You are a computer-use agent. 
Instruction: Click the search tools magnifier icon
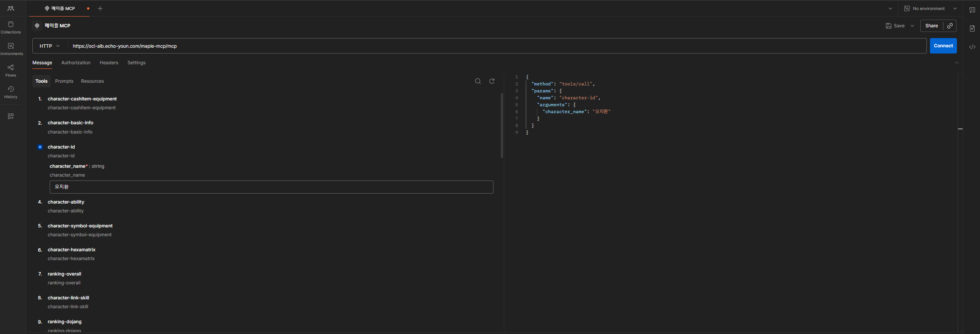[x=478, y=81]
